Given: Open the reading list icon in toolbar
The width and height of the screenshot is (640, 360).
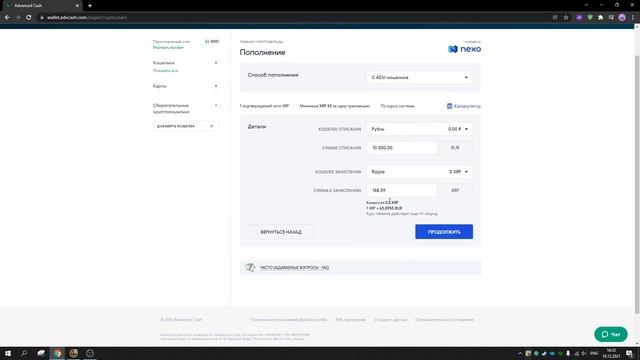Looking at the screenshot, I should 611,18.
